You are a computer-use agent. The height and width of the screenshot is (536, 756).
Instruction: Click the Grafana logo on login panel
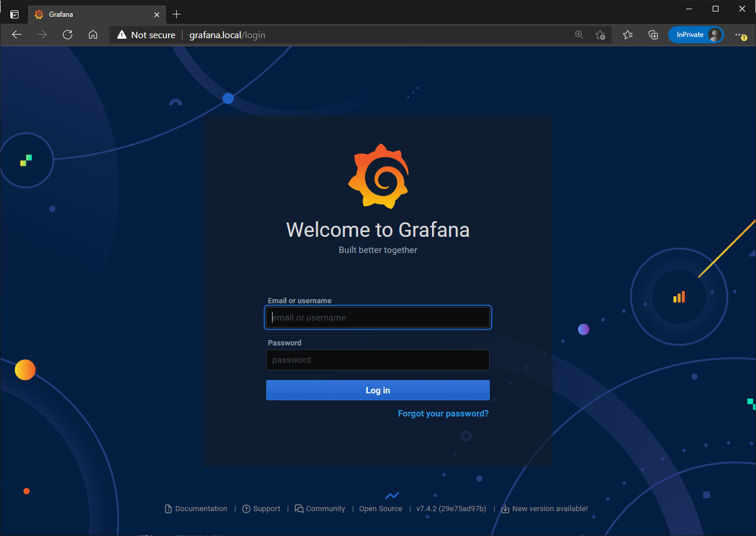point(378,176)
